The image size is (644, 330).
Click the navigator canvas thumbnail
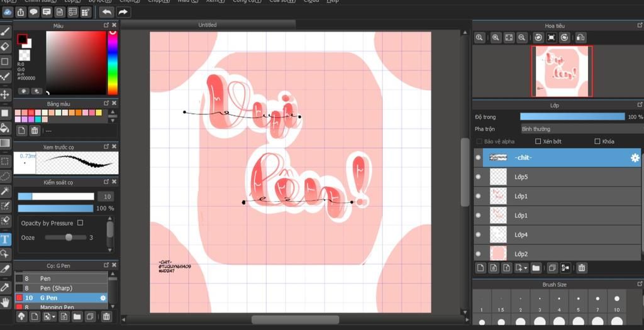[562, 71]
